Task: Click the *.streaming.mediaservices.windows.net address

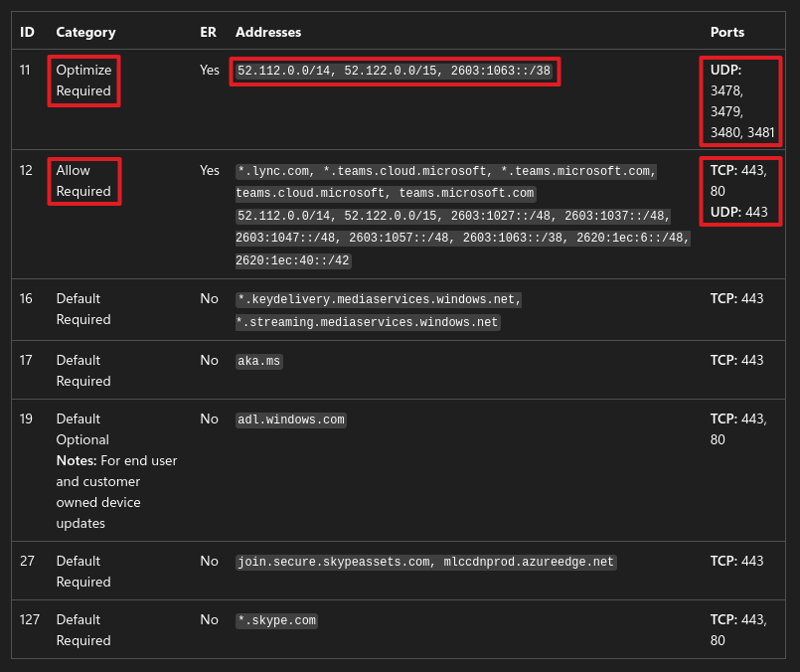Action: (x=368, y=321)
